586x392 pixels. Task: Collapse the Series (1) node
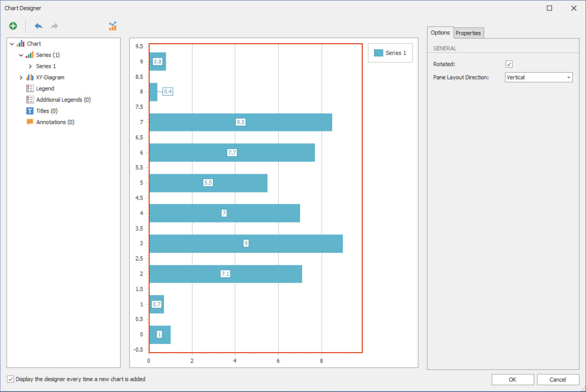(x=21, y=55)
